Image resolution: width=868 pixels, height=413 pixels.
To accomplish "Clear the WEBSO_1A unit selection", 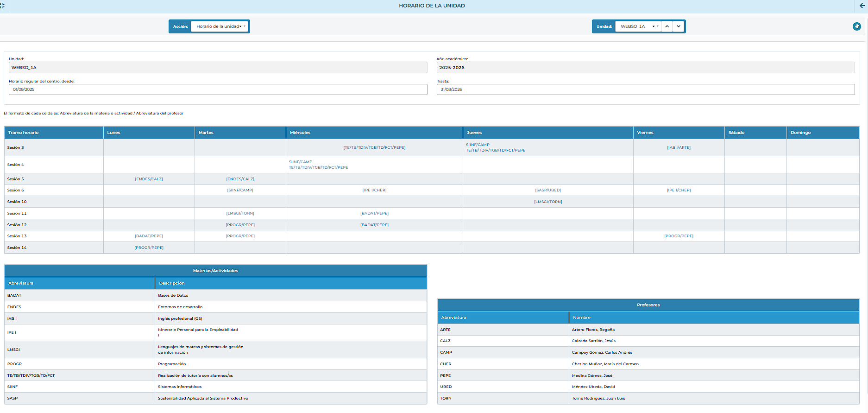I will pos(653,26).
